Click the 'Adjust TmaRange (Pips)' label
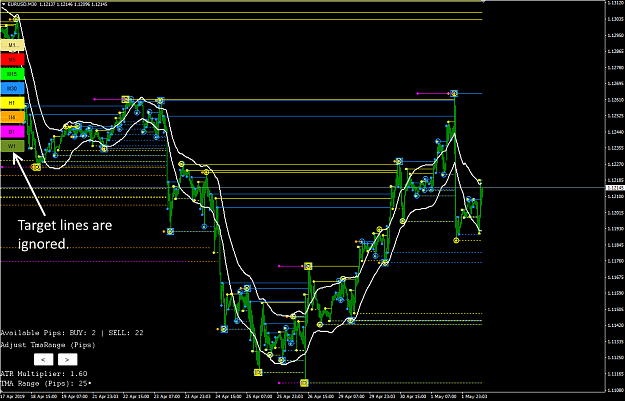Image resolution: width=625 pixels, height=401 pixels. [x=48, y=345]
